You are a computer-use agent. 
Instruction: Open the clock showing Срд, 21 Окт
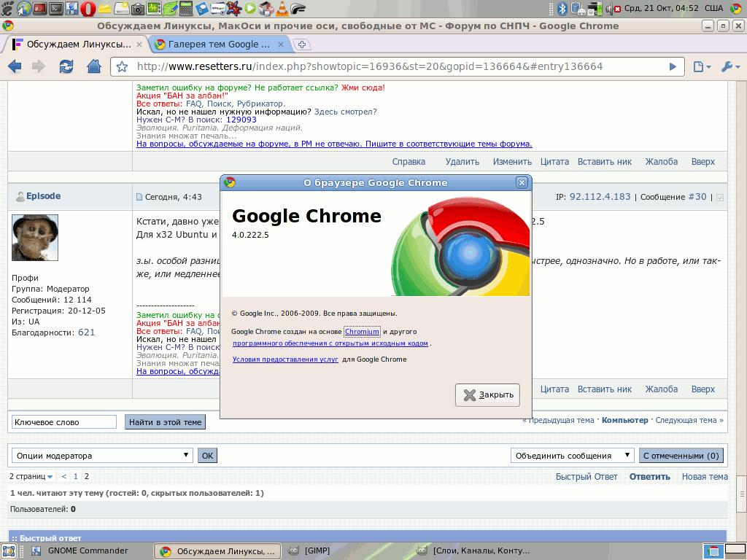[661, 8]
